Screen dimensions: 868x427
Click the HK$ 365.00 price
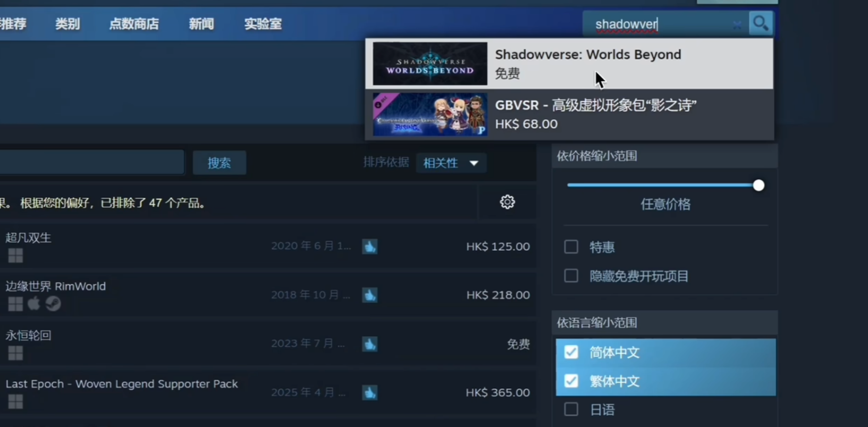498,392
